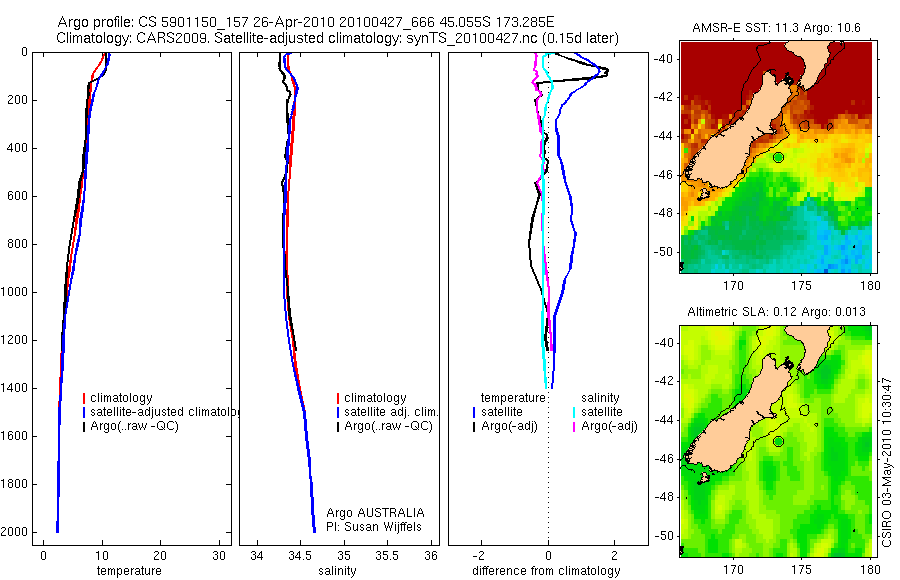
Task: Click black Argo(..raw -QC) legend entry in temperature plot
Action: pyautogui.click(x=130, y=426)
